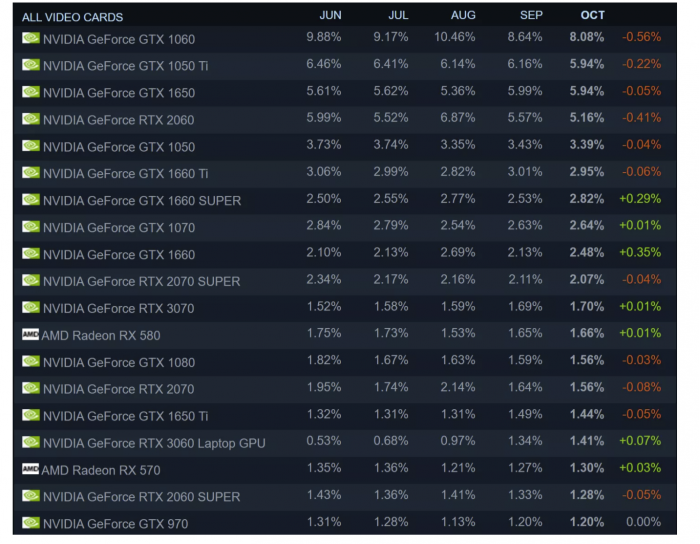Click the 8.08% October value for GTX 1060

click(586, 39)
